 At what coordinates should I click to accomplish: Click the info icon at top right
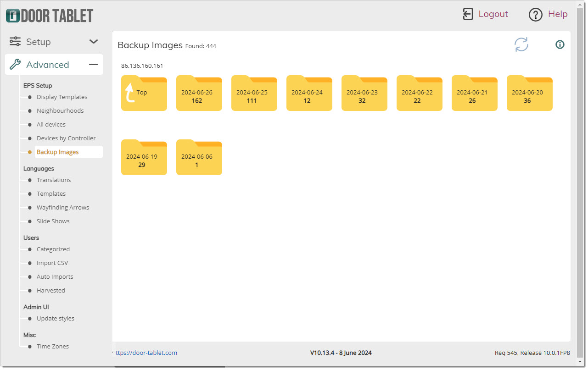point(560,44)
